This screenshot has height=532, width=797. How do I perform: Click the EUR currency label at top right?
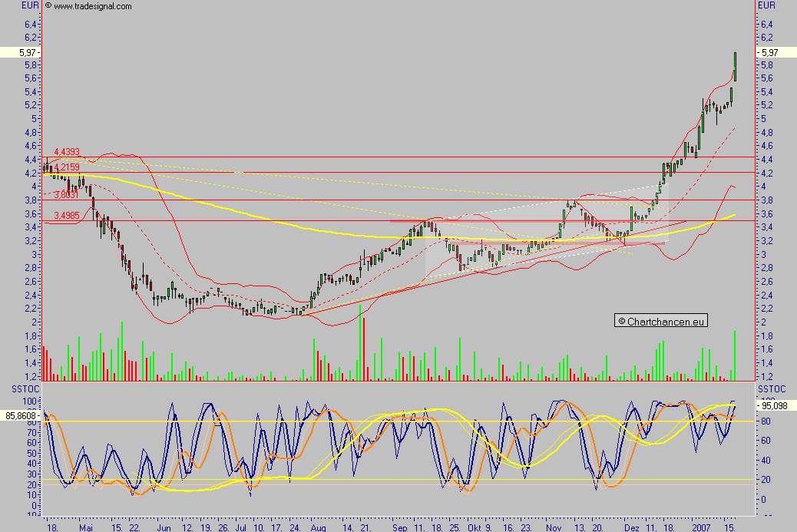pyautogui.click(x=766, y=5)
